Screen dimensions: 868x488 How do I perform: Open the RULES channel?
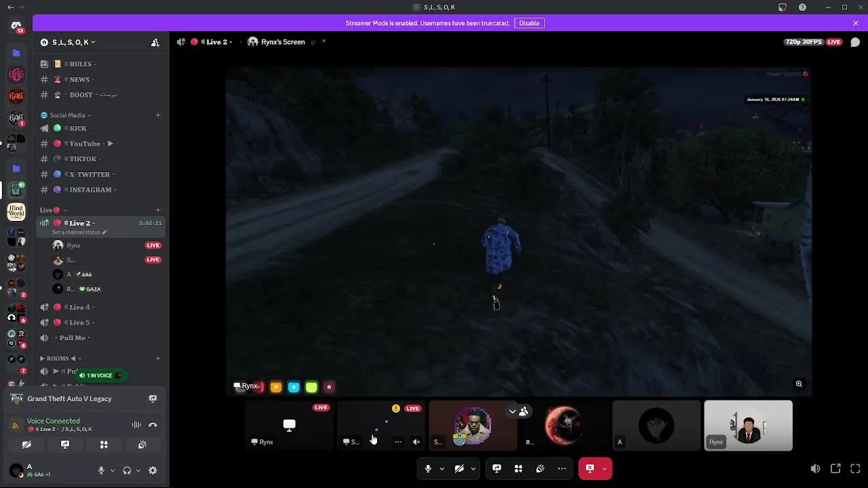[x=102, y=64]
